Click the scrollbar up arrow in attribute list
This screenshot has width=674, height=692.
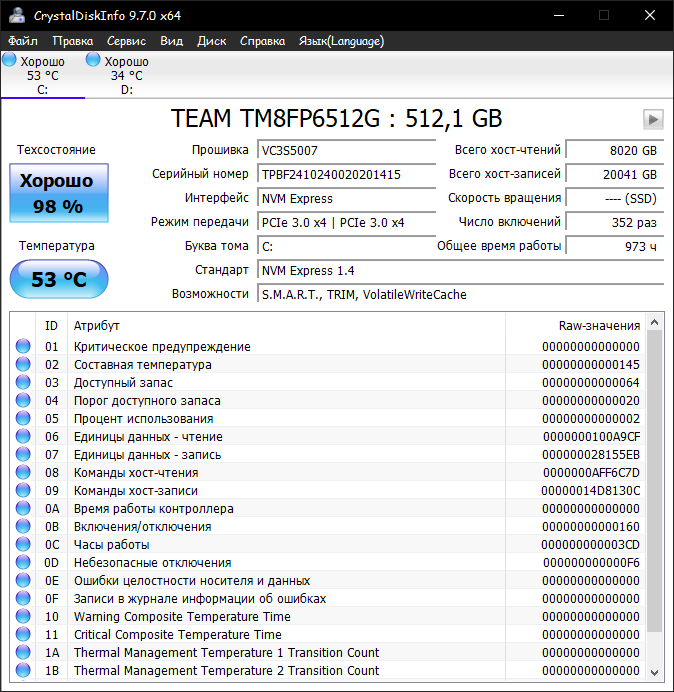pyautogui.click(x=655, y=323)
